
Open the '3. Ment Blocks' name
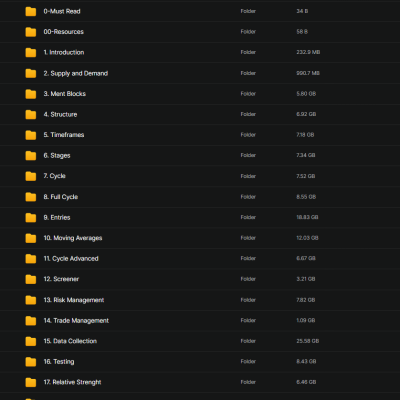pos(65,94)
